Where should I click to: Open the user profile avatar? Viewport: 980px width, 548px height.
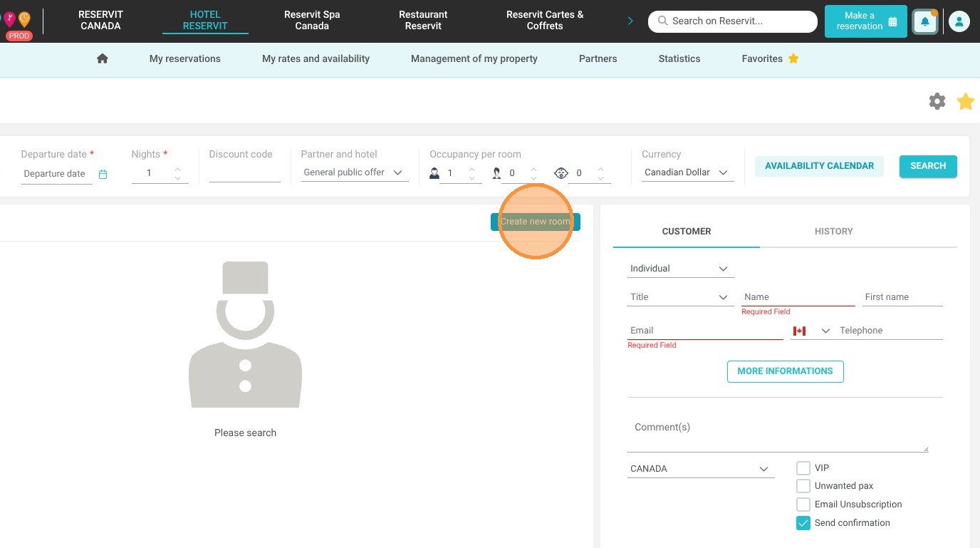pyautogui.click(x=959, y=22)
